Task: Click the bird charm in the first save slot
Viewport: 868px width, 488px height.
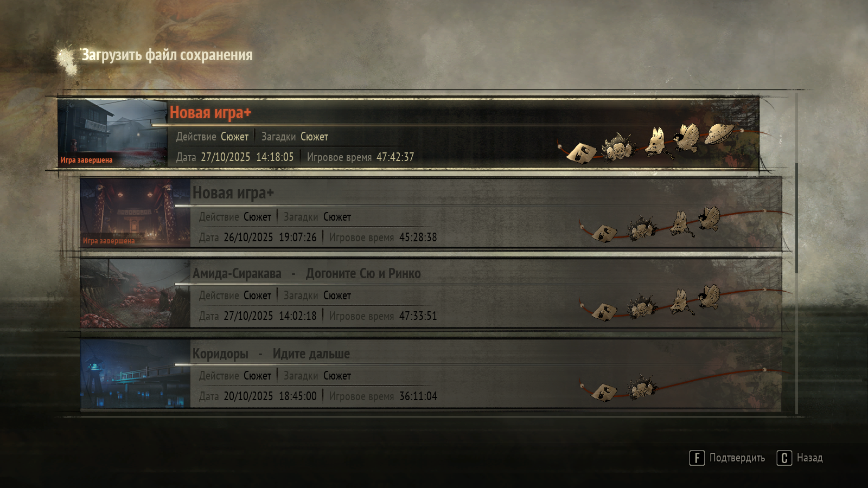Action: pyautogui.click(x=686, y=137)
